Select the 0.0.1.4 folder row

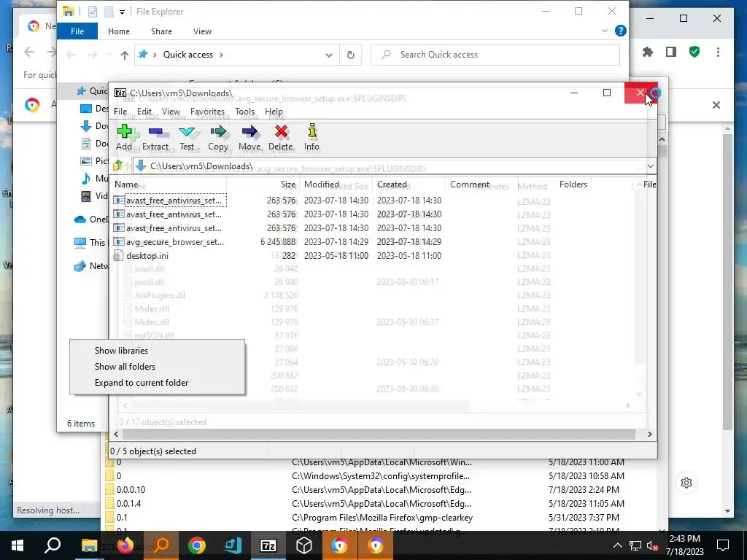381,503
